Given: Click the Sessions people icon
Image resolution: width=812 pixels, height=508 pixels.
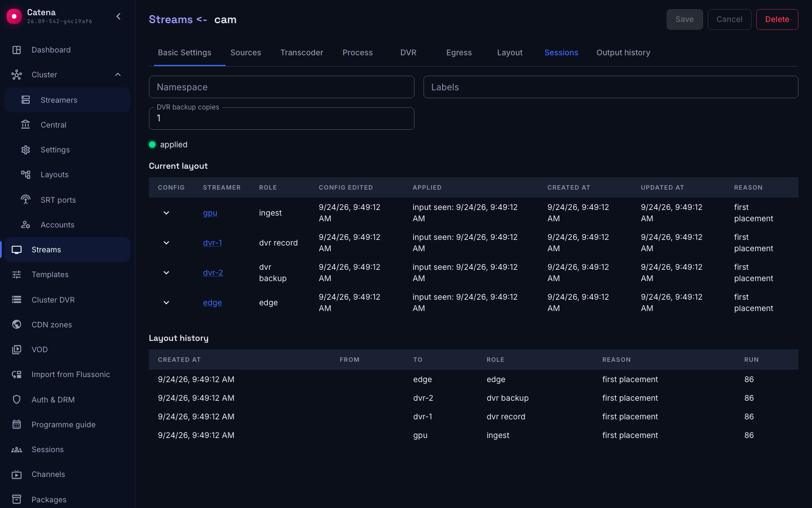Looking at the screenshot, I should [17, 449].
